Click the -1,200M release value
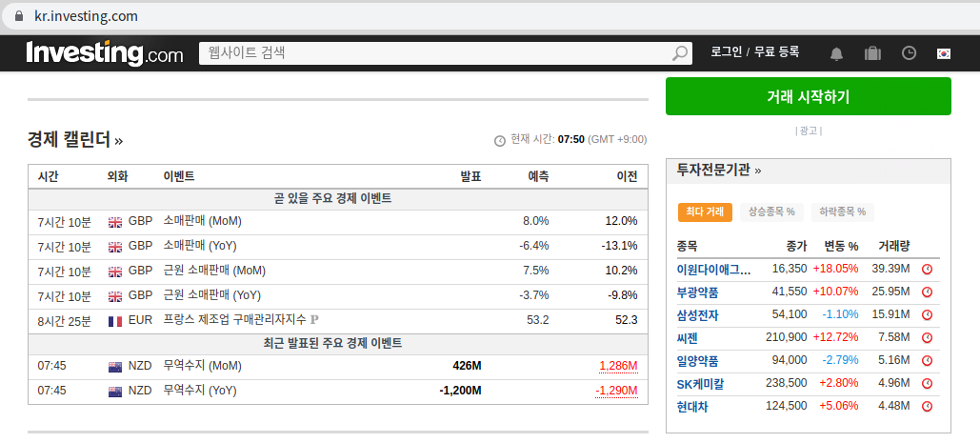The width and height of the screenshot is (980, 443). tap(461, 391)
